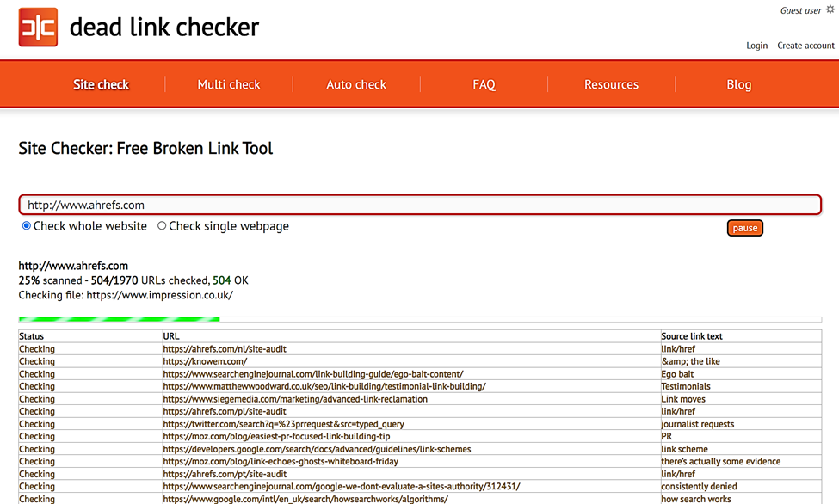
Task: Open the Blog tab
Action: 739,84
